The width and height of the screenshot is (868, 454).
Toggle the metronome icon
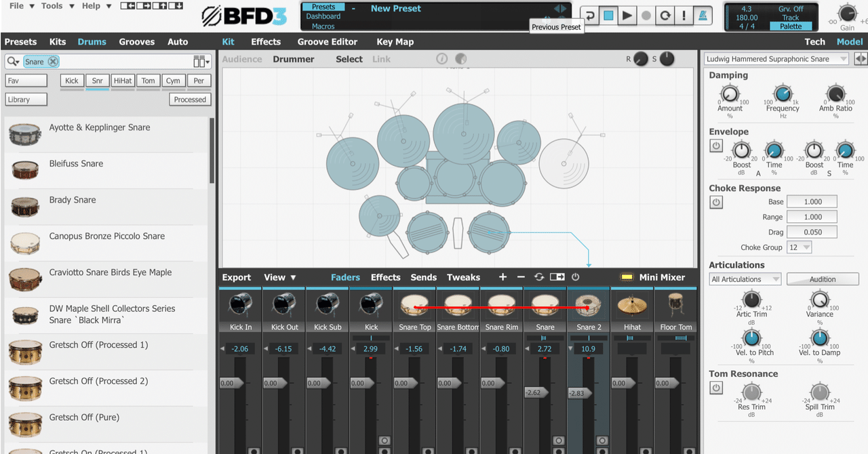(703, 16)
